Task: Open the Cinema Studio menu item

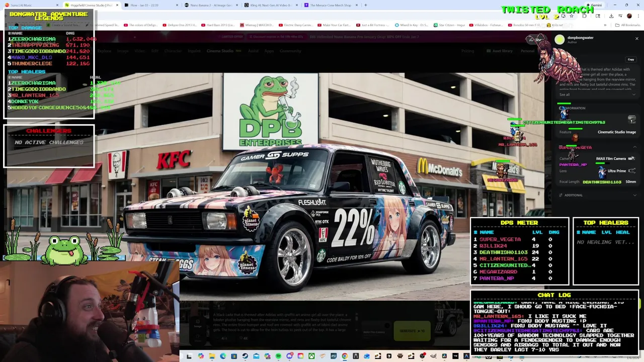Action: click(x=224, y=51)
